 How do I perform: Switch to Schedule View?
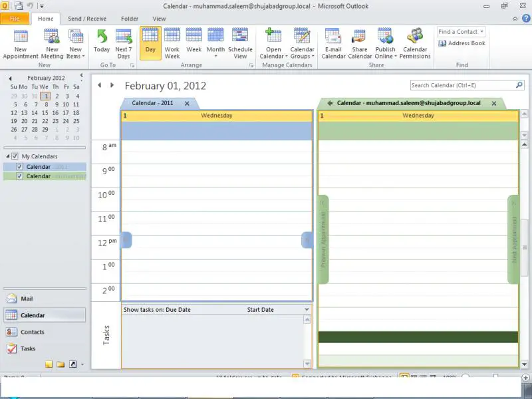[240, 44]
